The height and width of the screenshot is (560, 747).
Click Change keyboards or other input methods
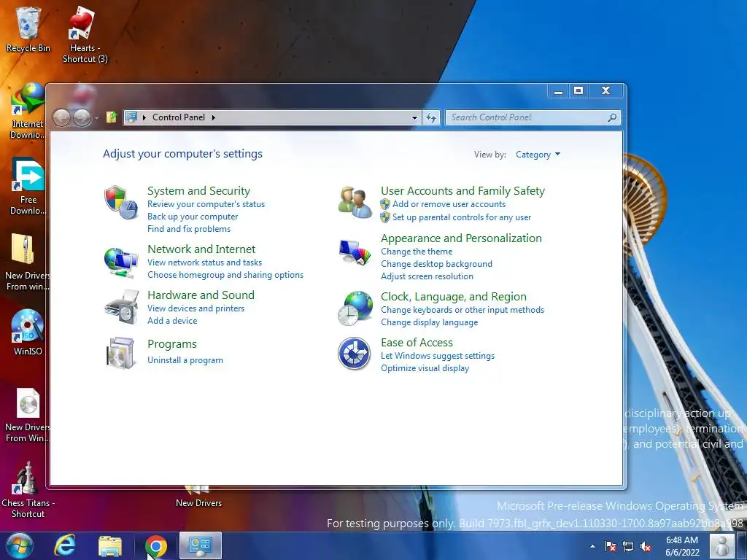pos(462,310)
